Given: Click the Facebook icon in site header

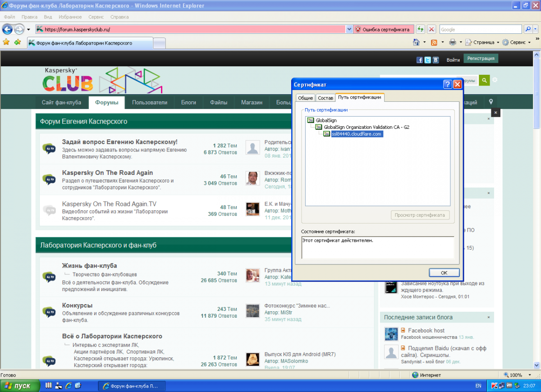Looking at the screenshot, I should click(420, 60).
